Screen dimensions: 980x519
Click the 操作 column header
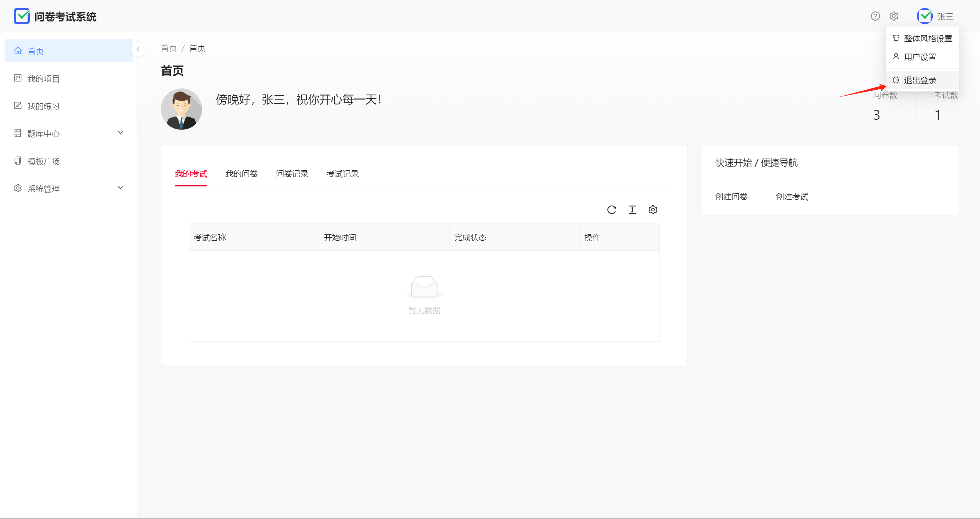click(620, 237)
